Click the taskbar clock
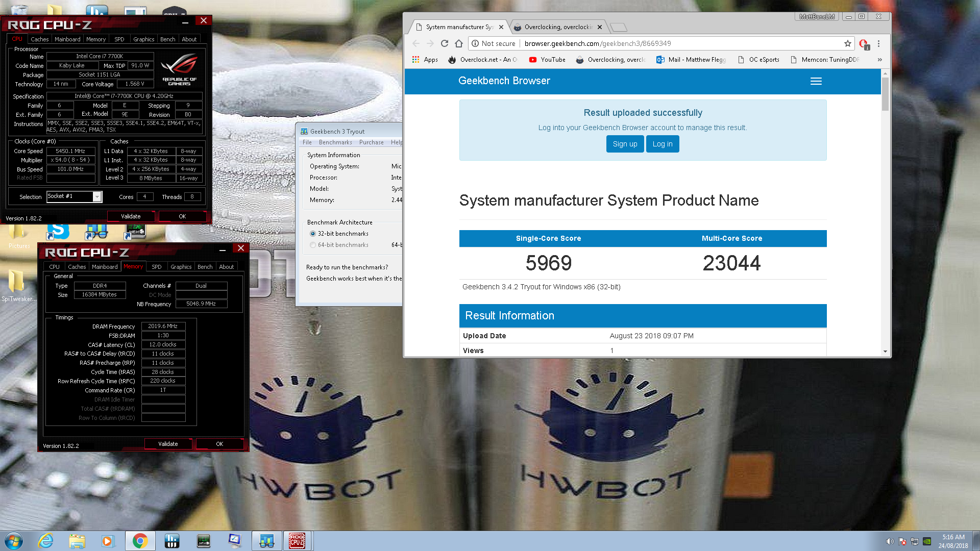Image resolution: width=980 pixels, height=551 pixels. click(953, 541)
